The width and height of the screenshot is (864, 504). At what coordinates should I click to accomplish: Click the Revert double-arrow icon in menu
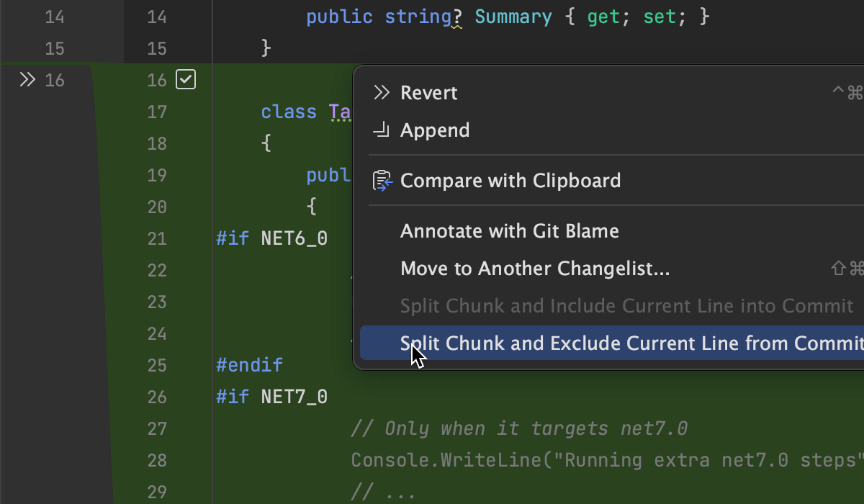click(x=382, y=93)
